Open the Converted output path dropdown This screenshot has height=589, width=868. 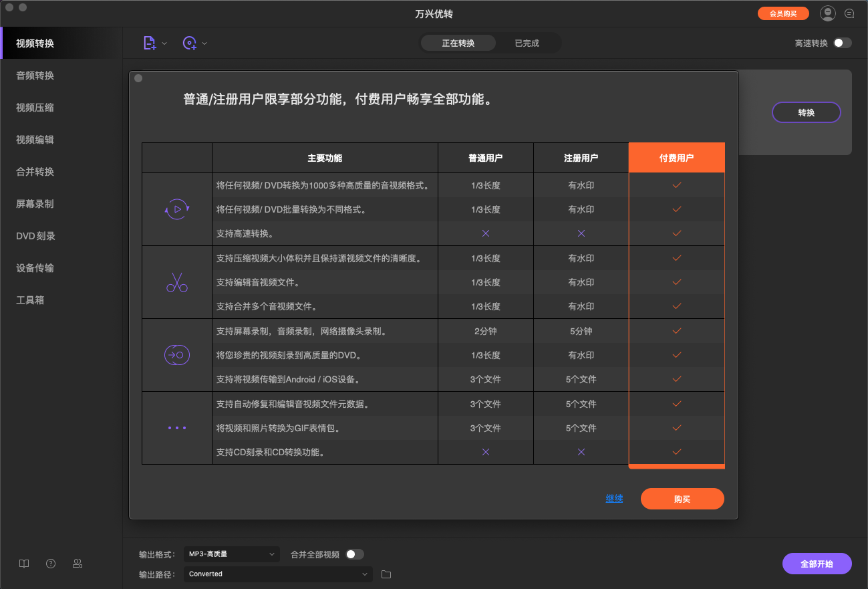click(277, 574)
